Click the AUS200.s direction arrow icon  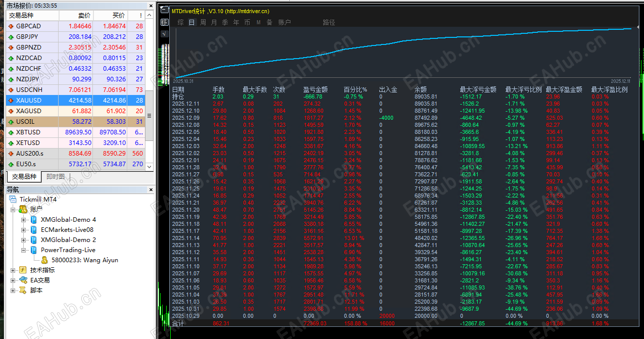(12, 154)
